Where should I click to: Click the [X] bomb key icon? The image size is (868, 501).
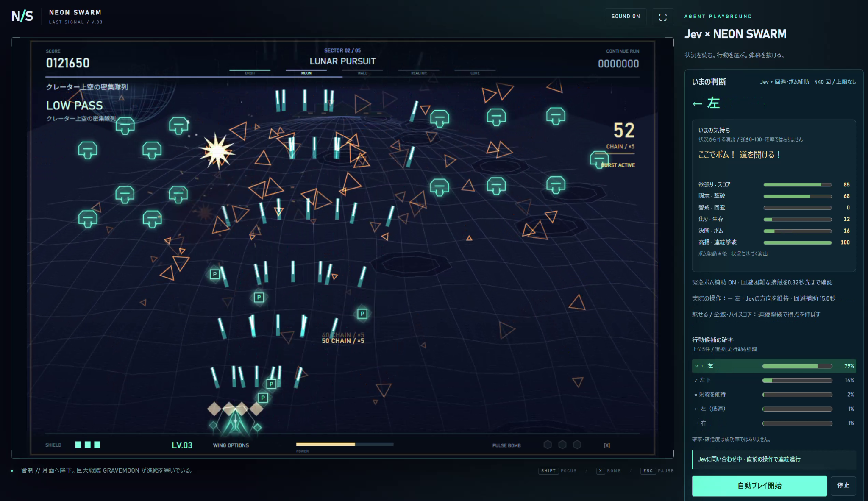pyautogui.click(x=607, y=445)
